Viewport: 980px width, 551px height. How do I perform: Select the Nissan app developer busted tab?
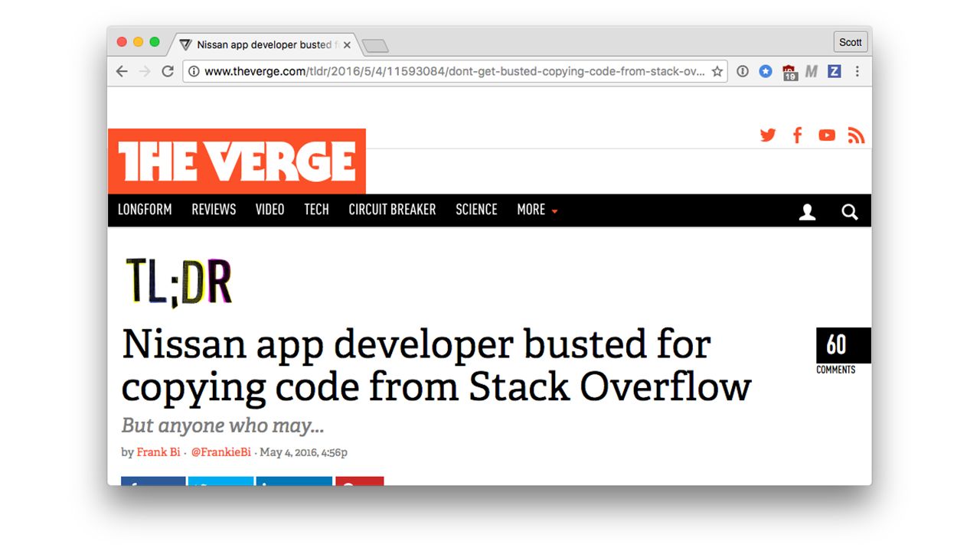tap(263, 44)
